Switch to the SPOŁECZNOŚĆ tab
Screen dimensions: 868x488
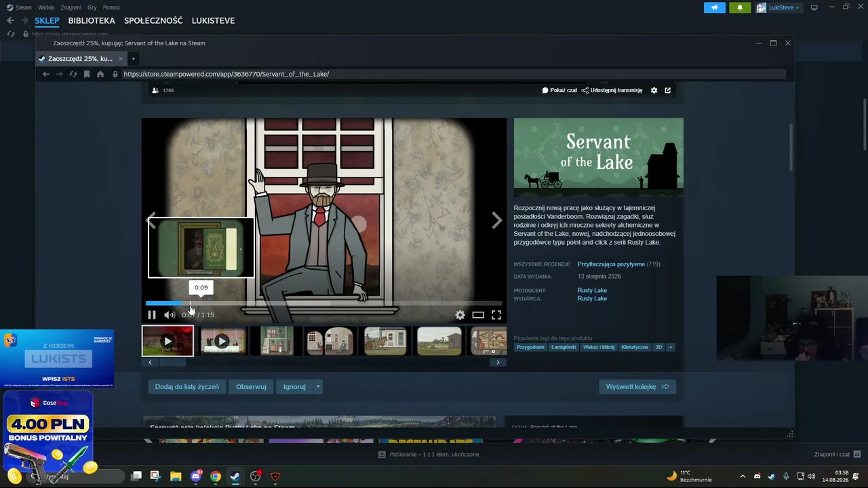pyautogui.click(x=153, y=20)
